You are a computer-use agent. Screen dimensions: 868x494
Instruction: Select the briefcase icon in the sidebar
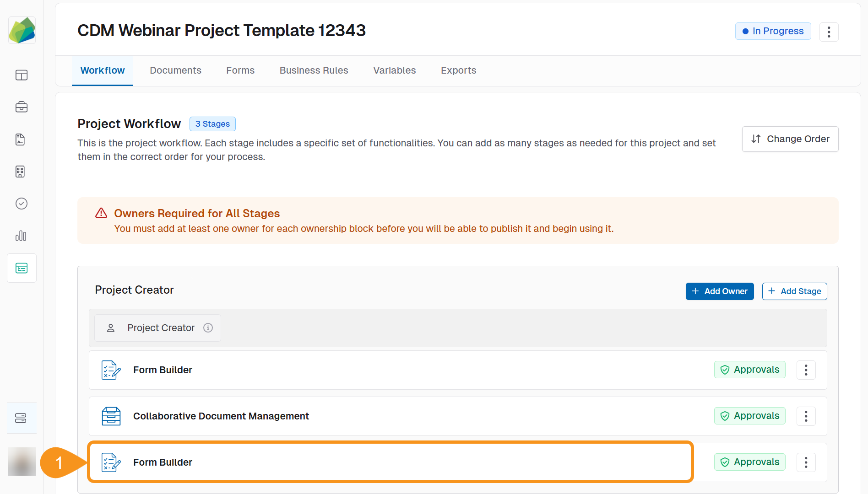tap(22, 107)
